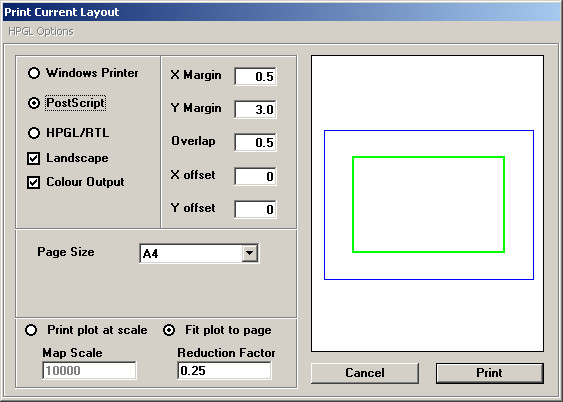Click the Print button
This screenshot has height=402, width=563.
pyautogui.click(x=490, y=373)
